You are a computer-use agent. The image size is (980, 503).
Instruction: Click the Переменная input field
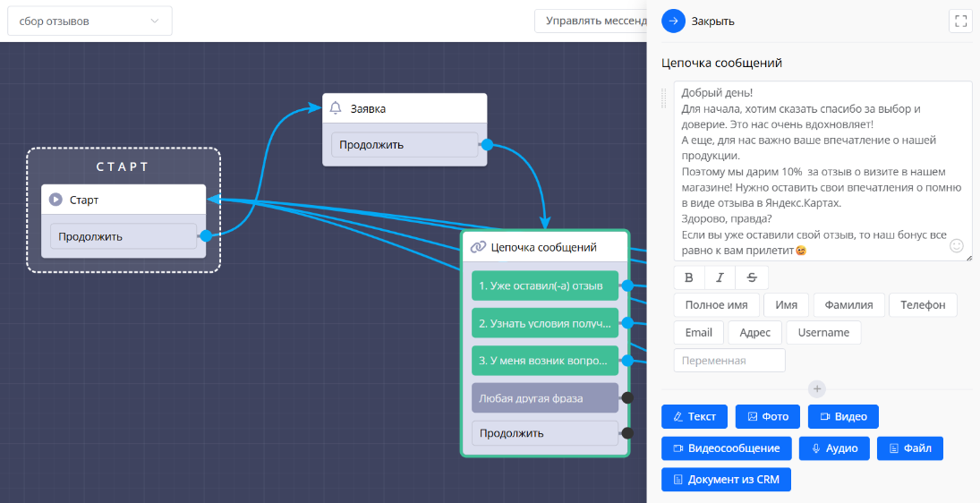tap(729, 360)
